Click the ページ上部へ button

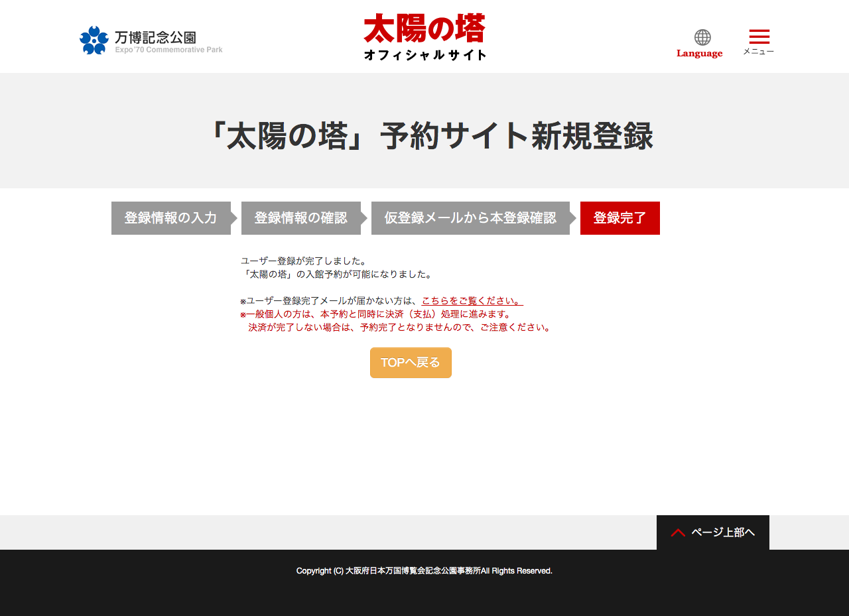pos(713,532)
